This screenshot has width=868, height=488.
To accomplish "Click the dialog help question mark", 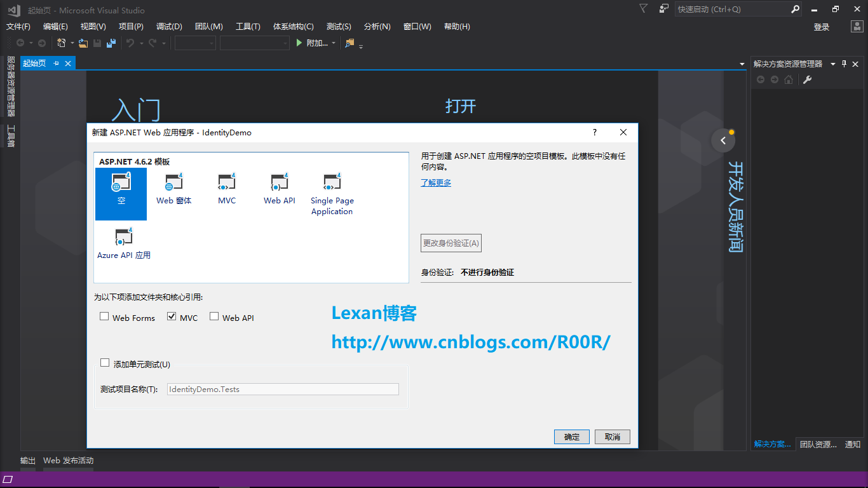I will (x=595, y=132).
